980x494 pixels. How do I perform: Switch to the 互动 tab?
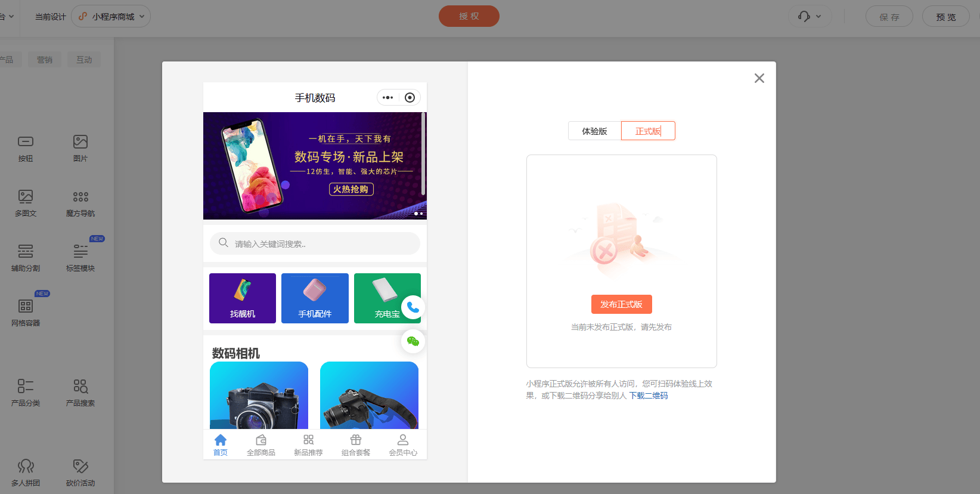(x=84, y=60)
